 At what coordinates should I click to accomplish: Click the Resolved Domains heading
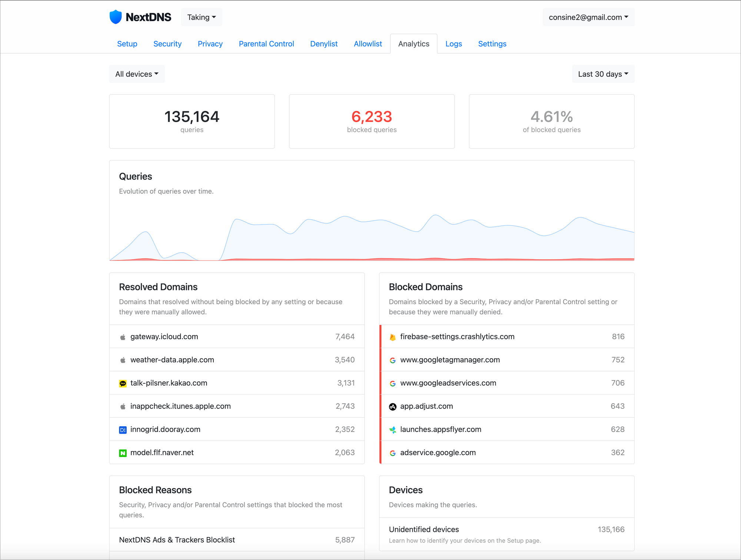point(158,287)
